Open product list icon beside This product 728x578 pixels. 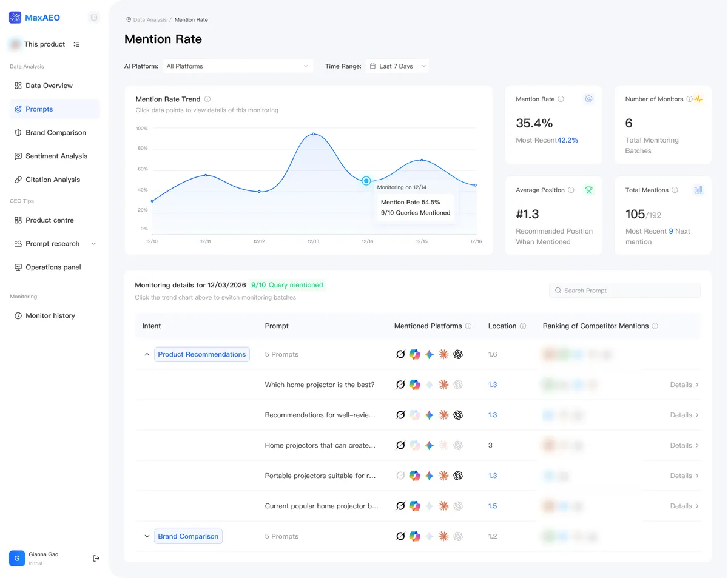click(x=76, y=44)
